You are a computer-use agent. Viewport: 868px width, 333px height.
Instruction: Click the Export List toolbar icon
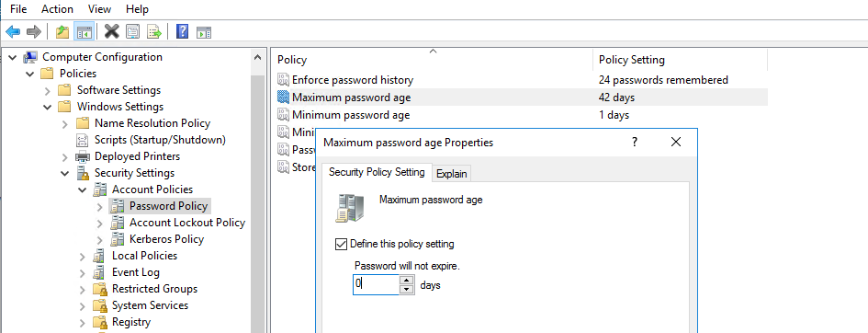154,31
